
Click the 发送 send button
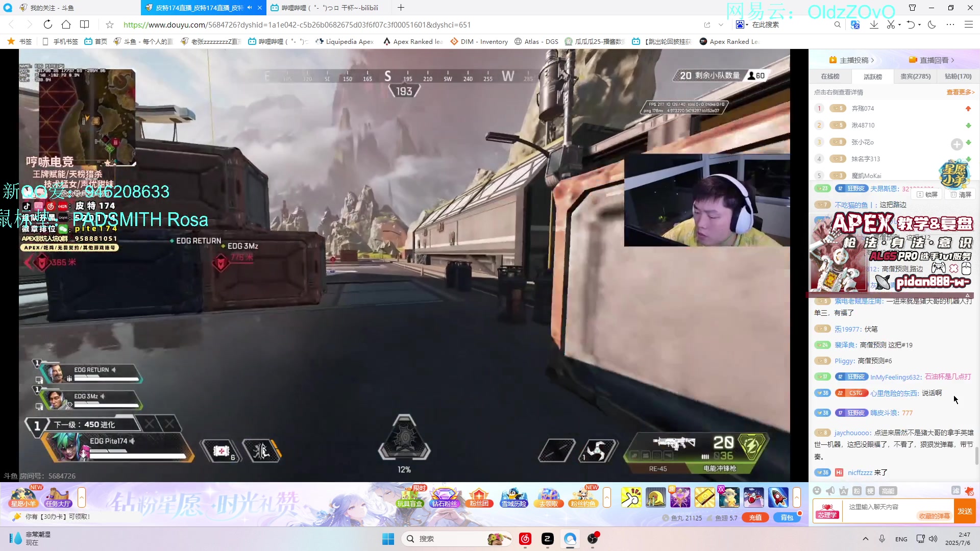tap(965, 511)
